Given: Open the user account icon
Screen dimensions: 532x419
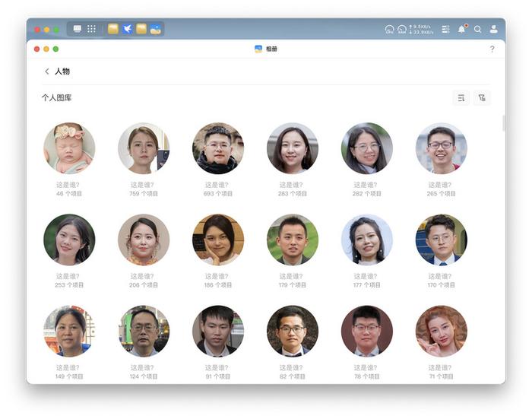Looking at the screenshot, I should click(x=494, y=29).
